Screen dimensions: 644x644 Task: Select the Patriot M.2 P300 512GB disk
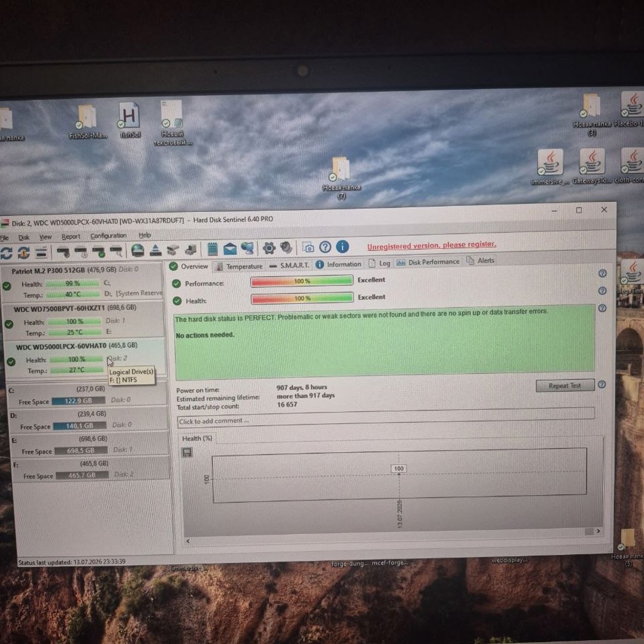pos(82,282)
